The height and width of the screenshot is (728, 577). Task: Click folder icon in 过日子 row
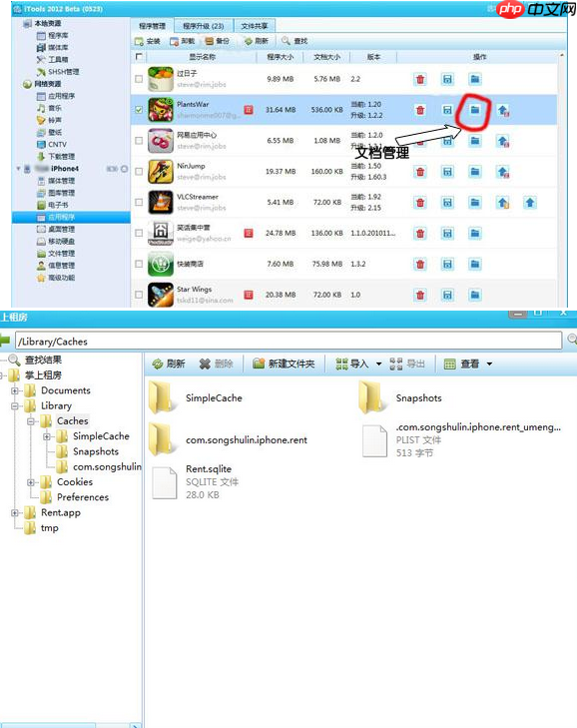[474, 79]
